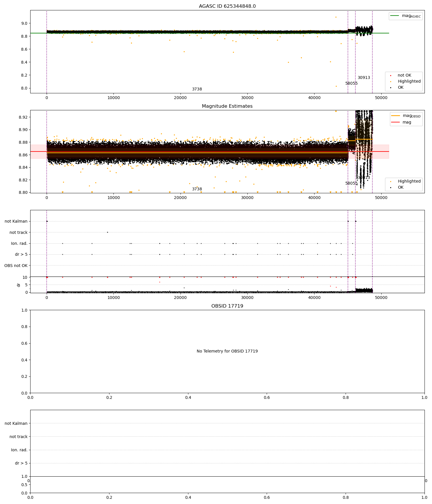432x504 pixels.
Task: Click the "30913" annotation in the top plot
Action: click(364, 78)
